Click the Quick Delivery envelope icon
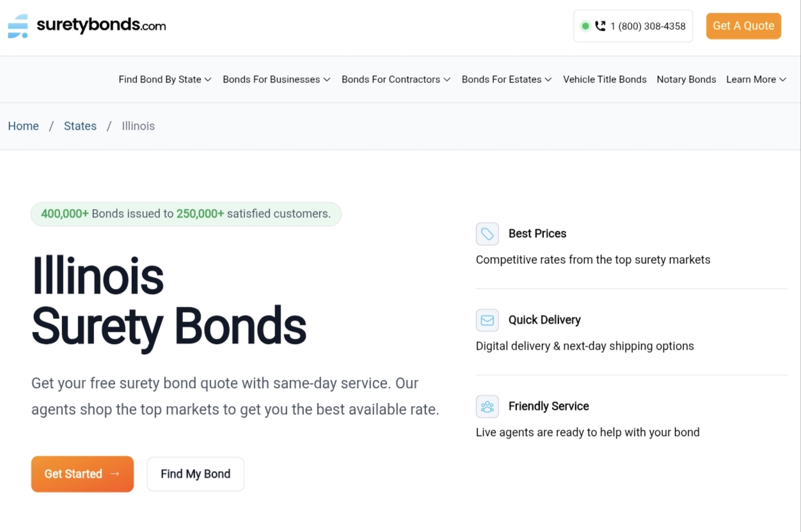 coord(488,320)
